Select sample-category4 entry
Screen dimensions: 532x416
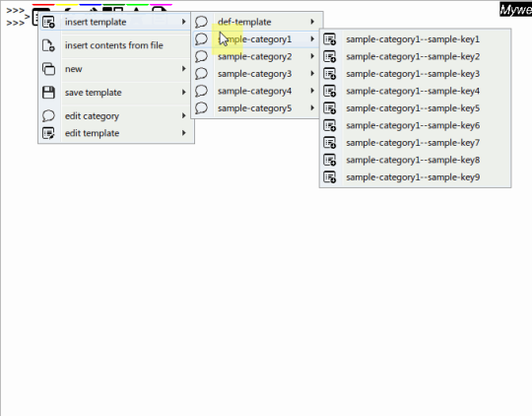click(x=256, y=91)
